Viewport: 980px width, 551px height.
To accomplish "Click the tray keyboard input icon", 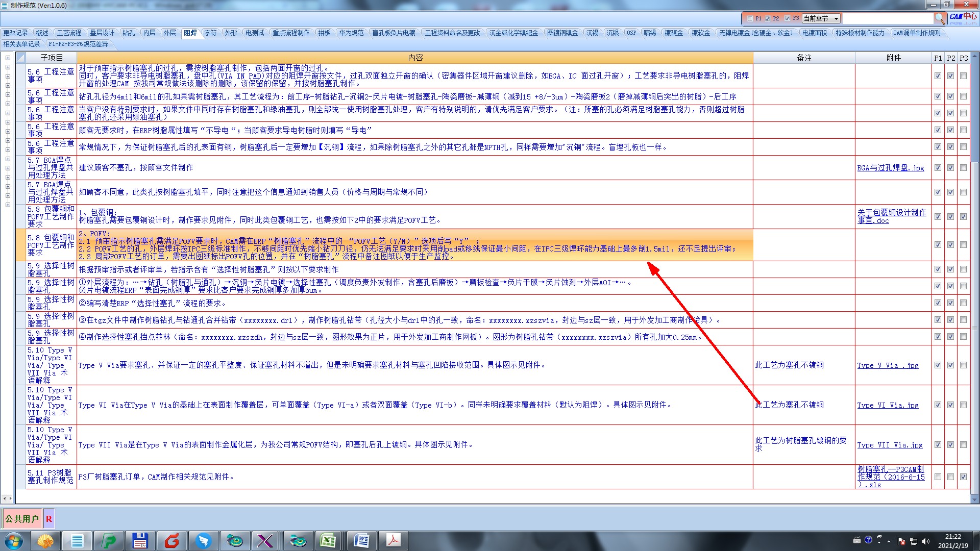I will 857,540.
